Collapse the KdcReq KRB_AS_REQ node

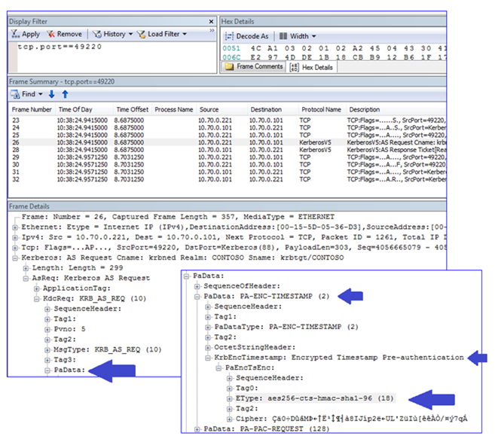coord(36,299)
